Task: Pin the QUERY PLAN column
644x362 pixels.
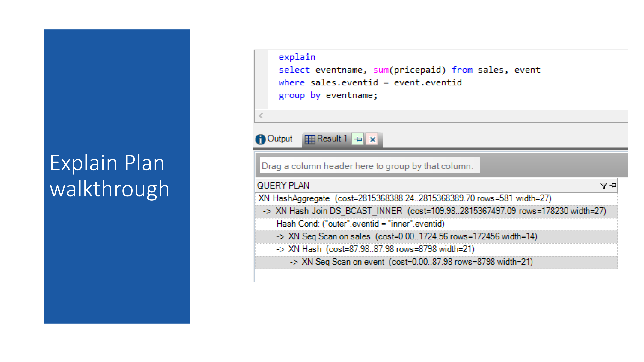Action: point(613,185)
